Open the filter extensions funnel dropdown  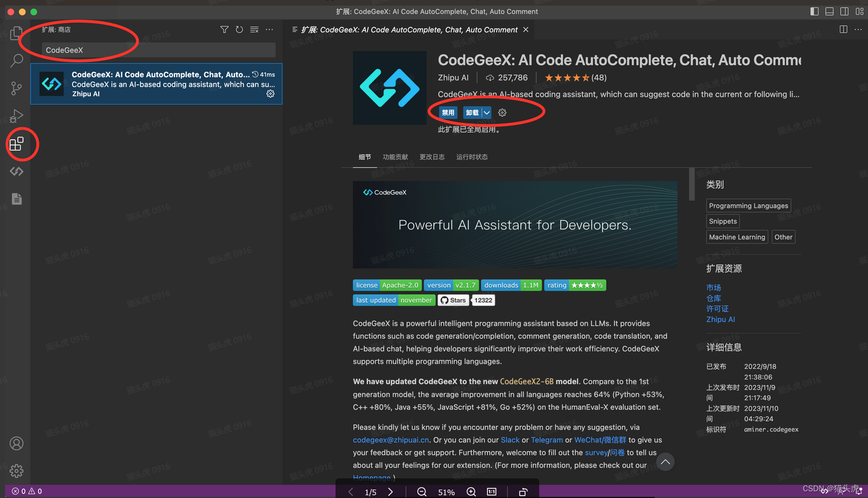click(224, 30)
